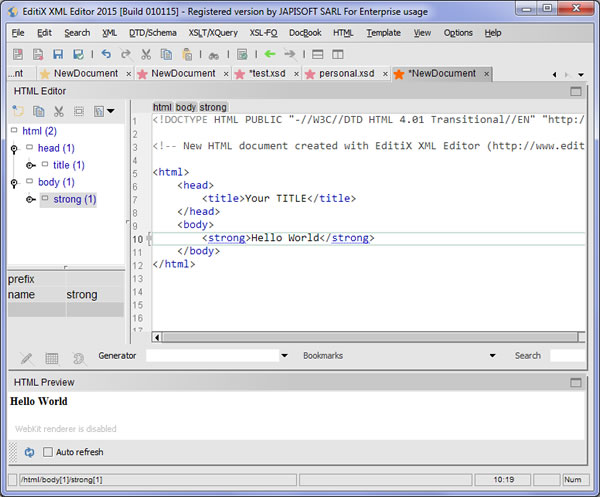Image resolution: width=600 pixels, height=497 pixels.
Task: Click the new node icon in tree toolbar
Action: point(18,111)
